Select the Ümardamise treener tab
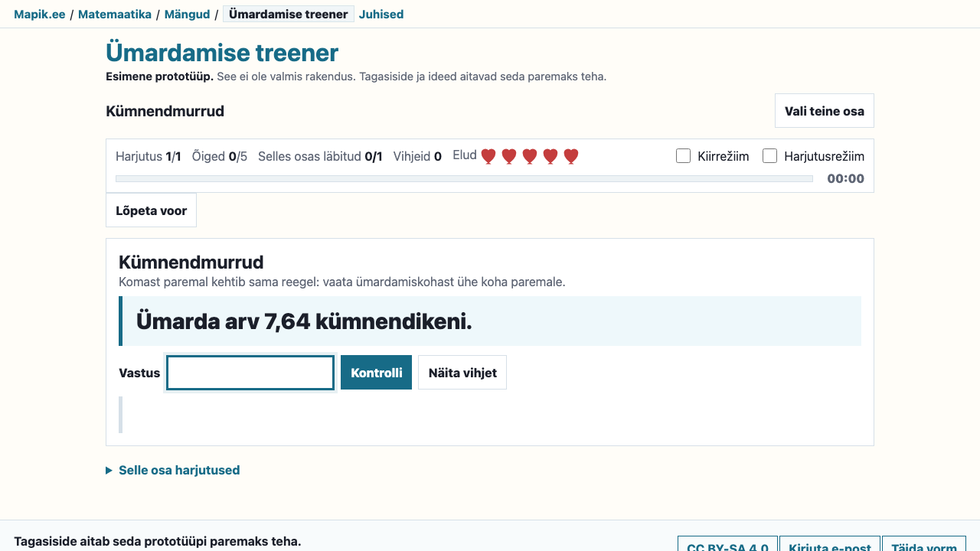The width and height of the screenshot is (980, 551). (289, 15)
